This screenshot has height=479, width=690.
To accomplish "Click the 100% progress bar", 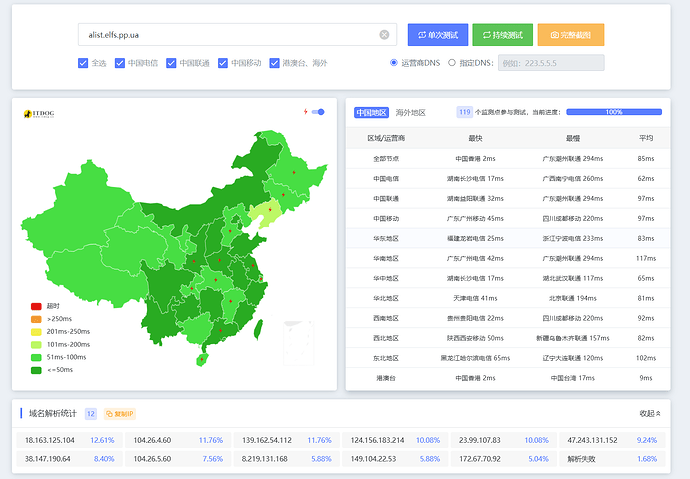I will 614,112.
